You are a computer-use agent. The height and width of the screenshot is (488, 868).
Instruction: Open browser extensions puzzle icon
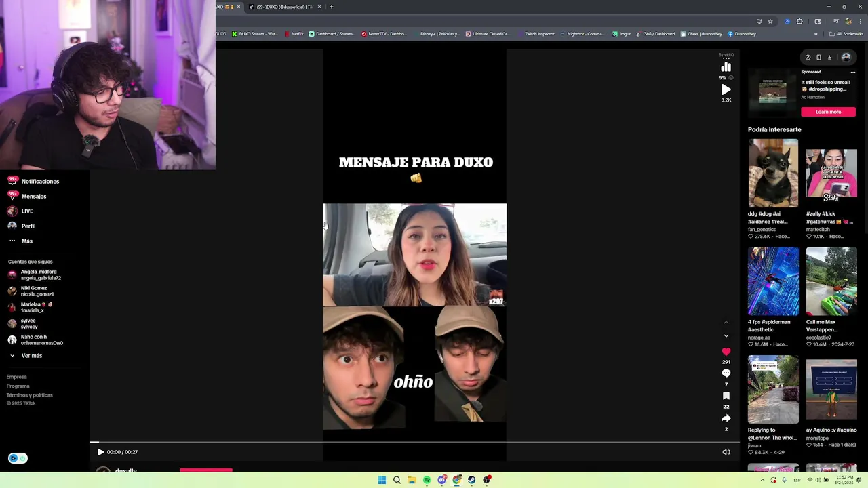pyautogui.click(x=800, y=21)
